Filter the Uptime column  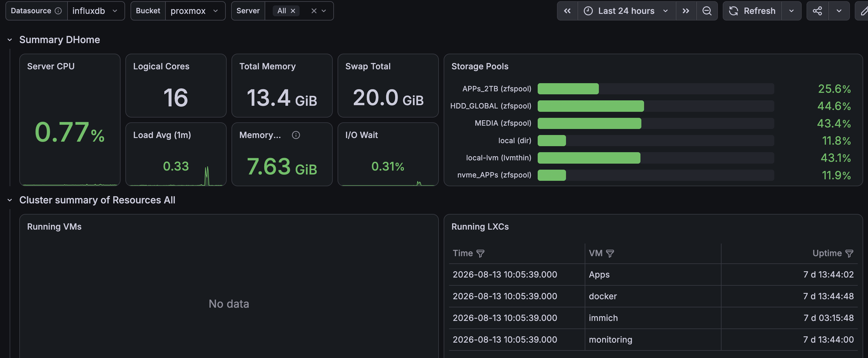click(x=849, y=253)
